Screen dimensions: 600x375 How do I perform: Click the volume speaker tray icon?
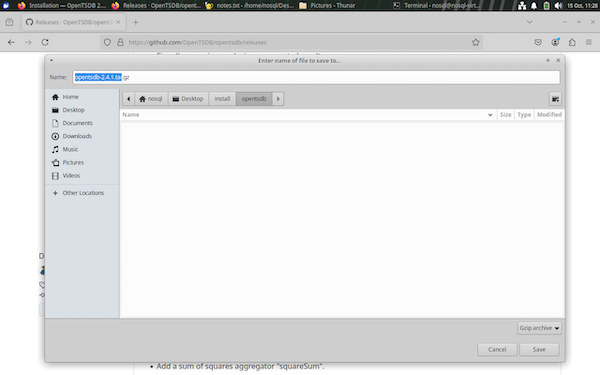click(558, 5)
